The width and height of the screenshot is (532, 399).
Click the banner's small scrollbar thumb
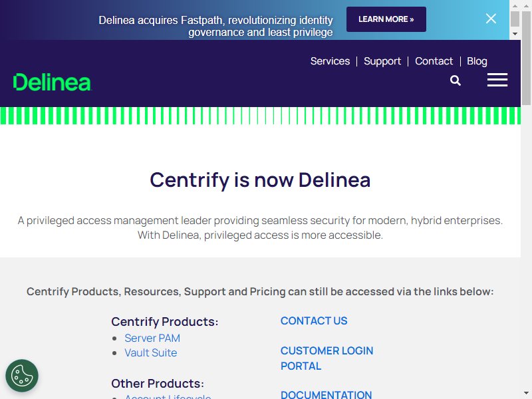pyautogui.click(x=515, y=19)
